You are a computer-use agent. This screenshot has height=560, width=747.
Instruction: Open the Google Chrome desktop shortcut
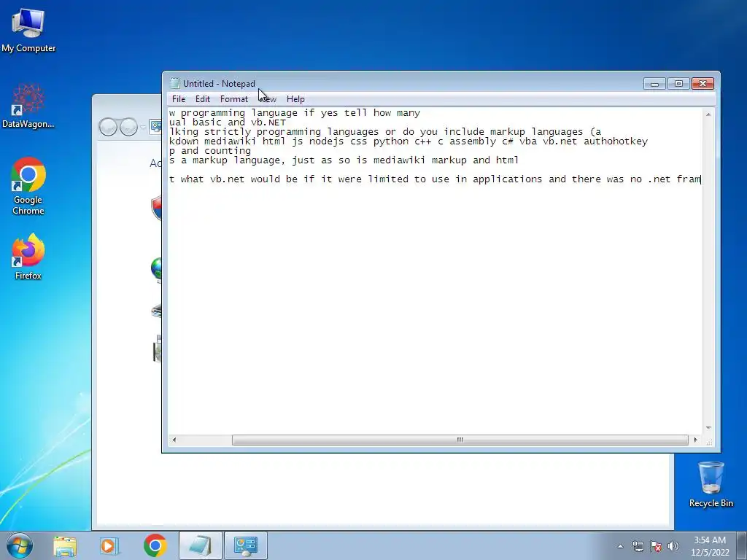tap(28, 186)
